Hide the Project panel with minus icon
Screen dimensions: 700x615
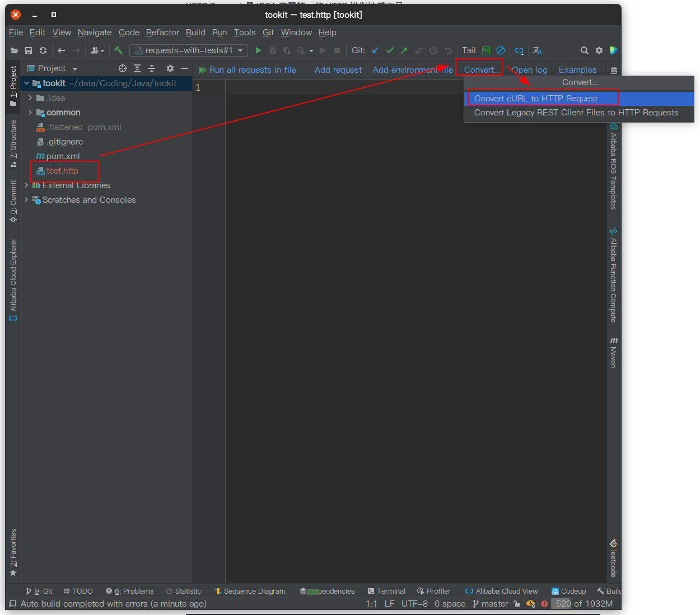(185, 68)
